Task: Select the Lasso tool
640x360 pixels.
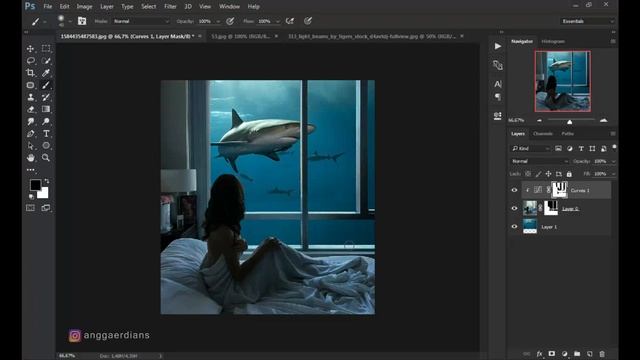Action: pyautogui.click(x=30, y=61)
